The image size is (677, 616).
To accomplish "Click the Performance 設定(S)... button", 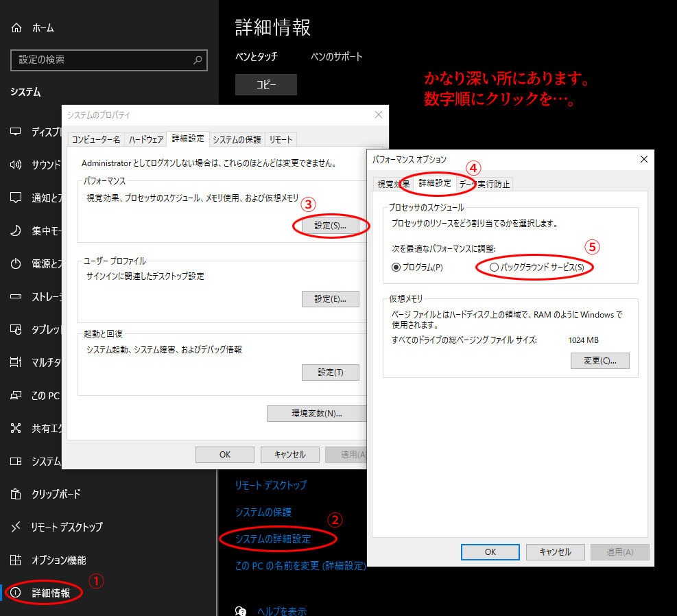I will 331,225.
